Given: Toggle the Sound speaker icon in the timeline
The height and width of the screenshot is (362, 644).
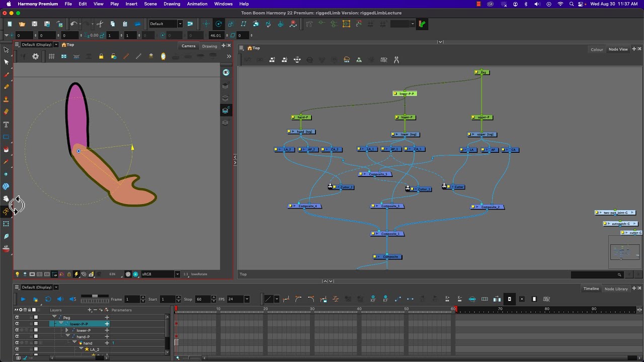Looking at the screenshot, I should pyautogui.click(x=60, y=299).
